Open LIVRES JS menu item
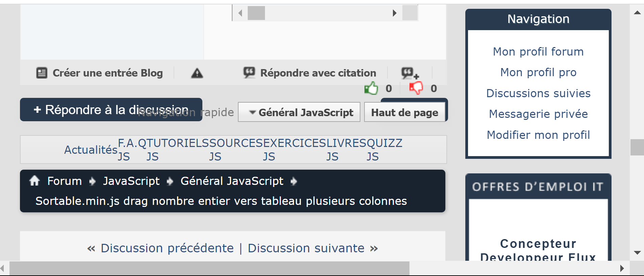The image size is (644, 276). [x=347, y=150]
